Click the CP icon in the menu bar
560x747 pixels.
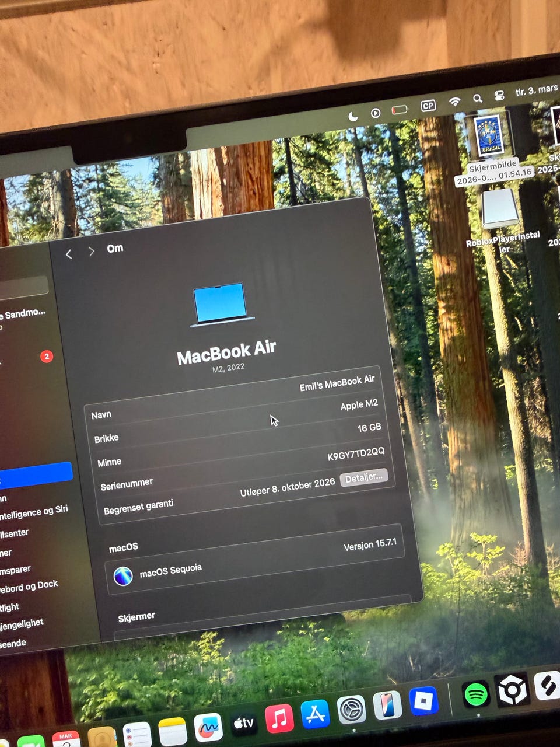point(428,106)
